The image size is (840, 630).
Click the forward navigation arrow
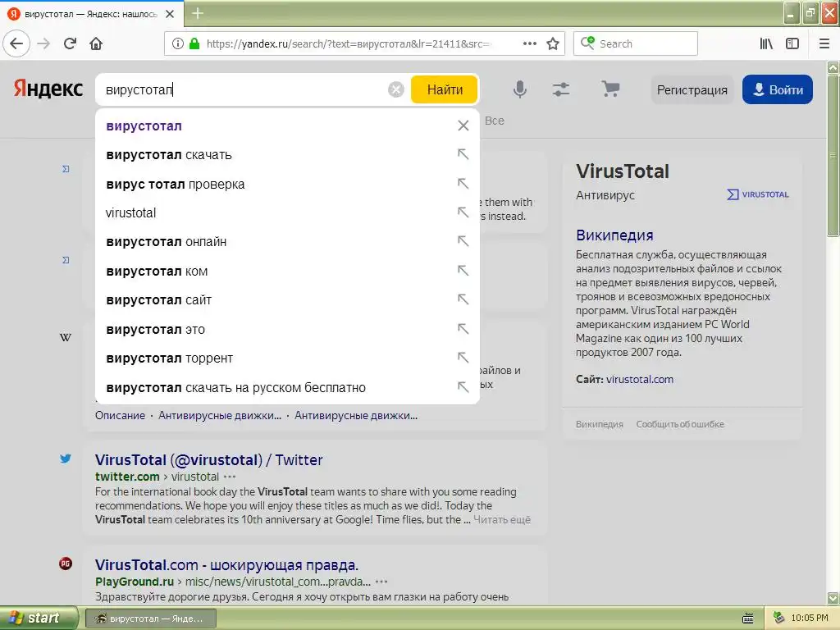click(44, 43)
